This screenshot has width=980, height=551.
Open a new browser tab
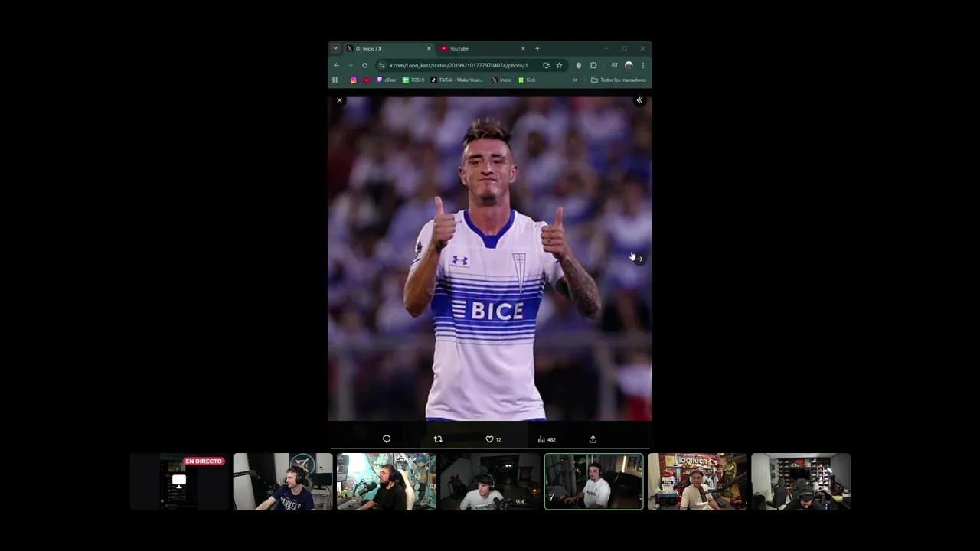click(x=537, y=48)
